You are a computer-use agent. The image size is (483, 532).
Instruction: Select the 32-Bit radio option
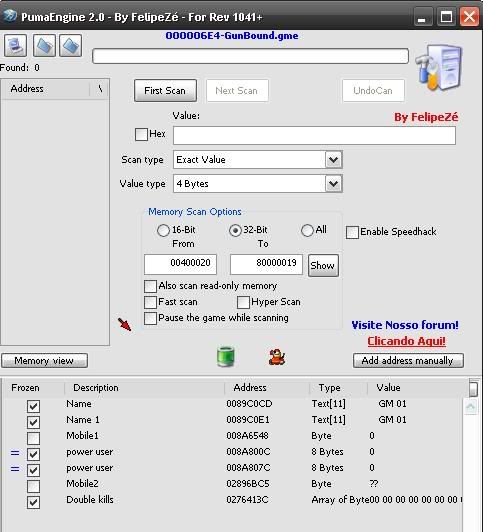pos(235,230)
